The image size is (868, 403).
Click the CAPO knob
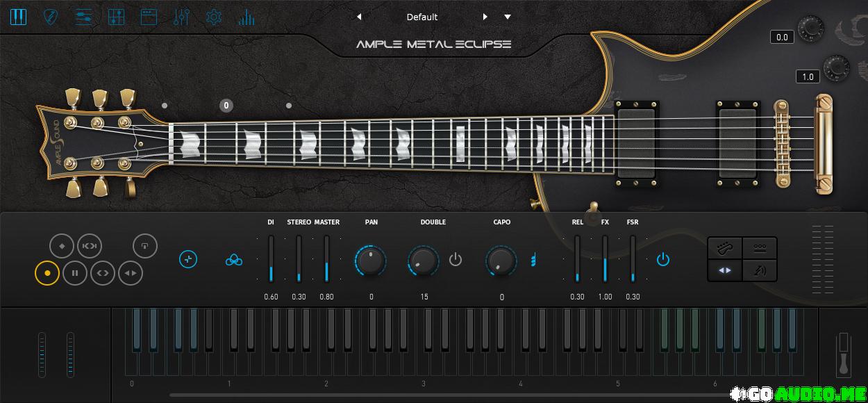point(501,261)
